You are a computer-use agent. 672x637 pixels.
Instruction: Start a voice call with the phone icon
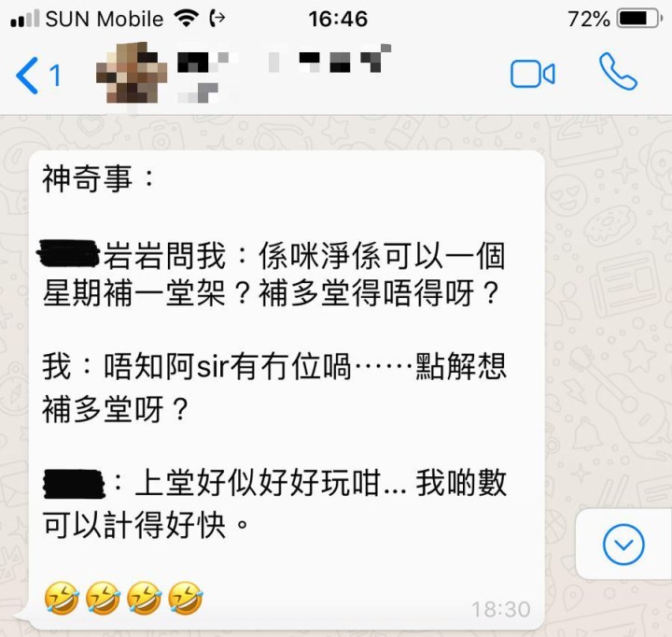point(618,72)
